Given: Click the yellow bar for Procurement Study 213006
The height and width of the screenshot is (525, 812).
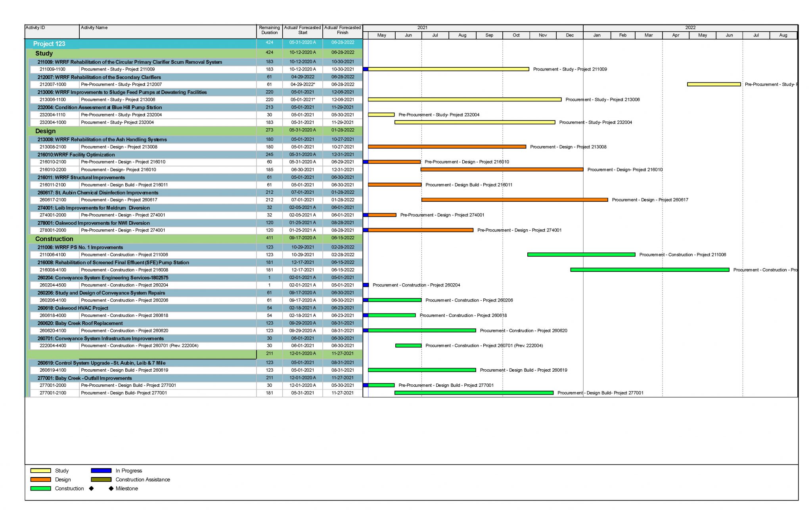Looking at the screenshot, I should [x=465, y=99].
